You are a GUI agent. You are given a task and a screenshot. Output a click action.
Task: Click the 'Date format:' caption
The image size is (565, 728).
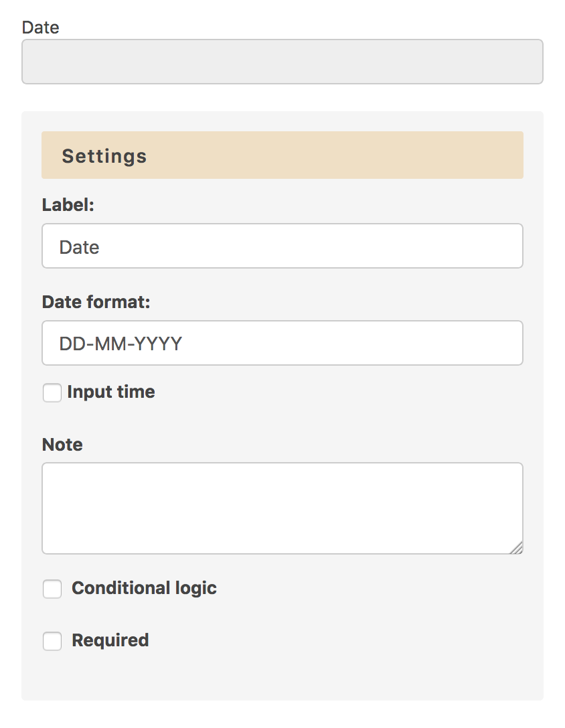click(x=96, y=302)
